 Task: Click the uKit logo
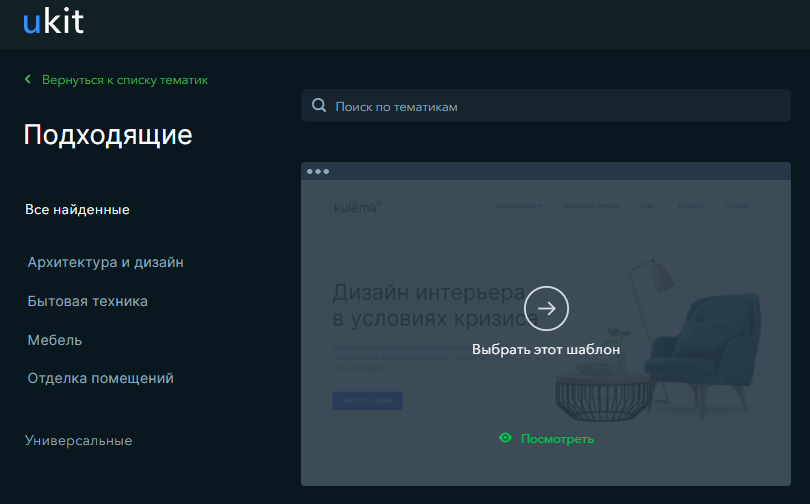pos(53,23)
